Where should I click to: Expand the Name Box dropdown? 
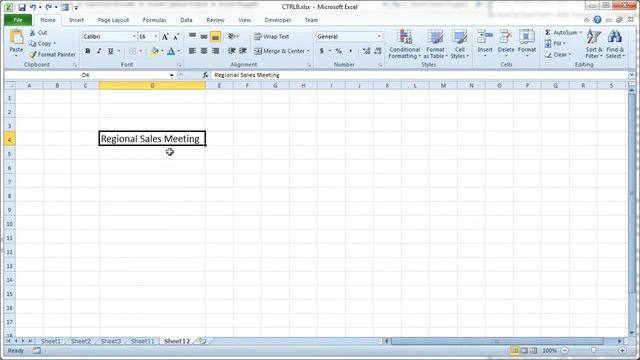171,75
